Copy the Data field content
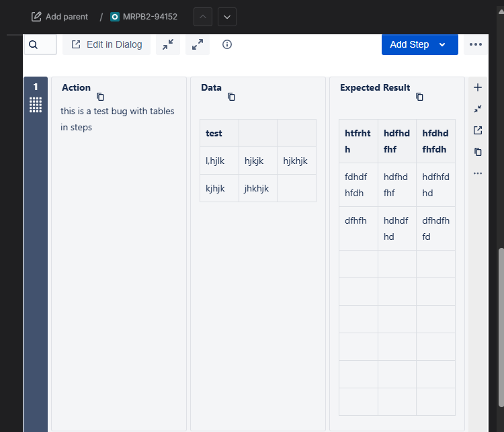Viewport: 504px width, 432px height. tap(231, 97)
